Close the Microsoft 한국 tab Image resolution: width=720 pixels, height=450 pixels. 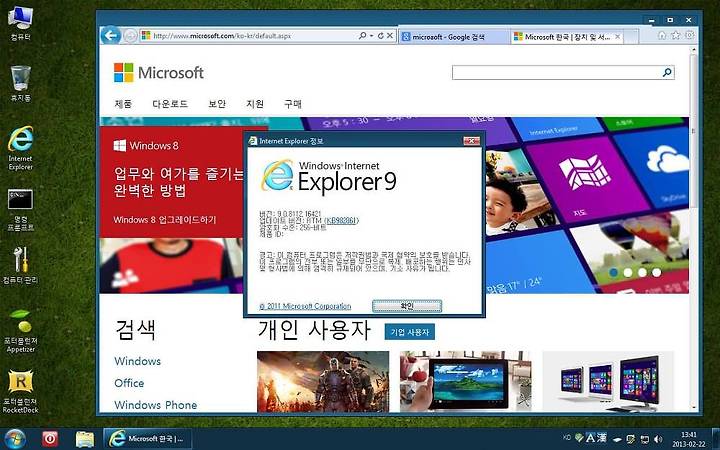click(x=618, y=36)
